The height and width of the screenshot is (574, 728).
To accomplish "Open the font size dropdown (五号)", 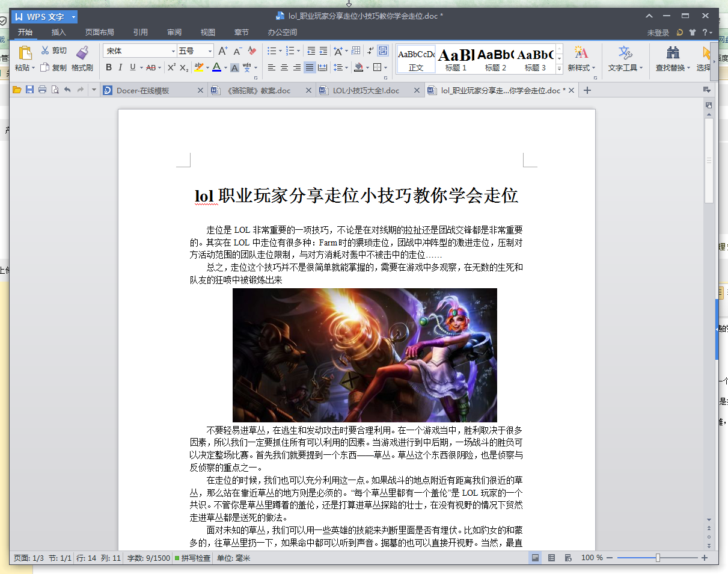I will [x=210, y=51].
